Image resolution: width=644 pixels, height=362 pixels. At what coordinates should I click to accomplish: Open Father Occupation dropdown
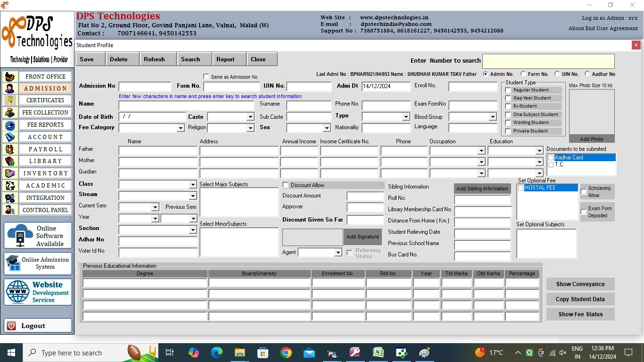click(x=481, y=151)
